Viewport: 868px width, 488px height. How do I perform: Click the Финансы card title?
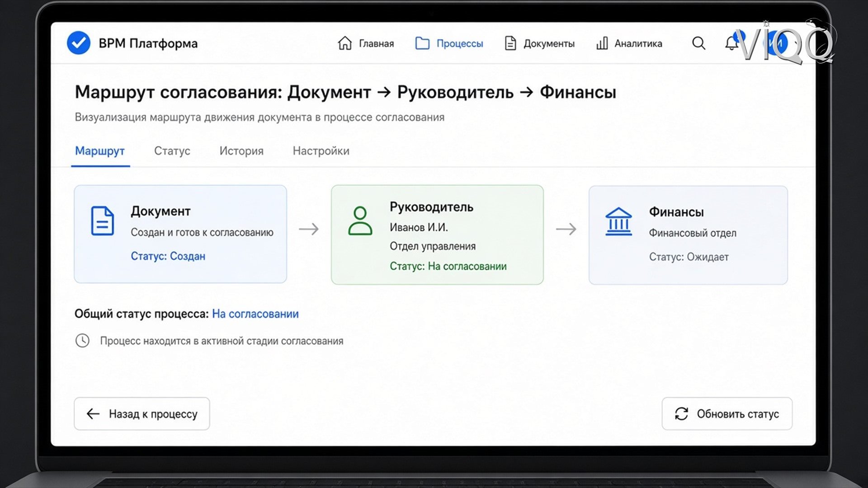click(676, 212)
